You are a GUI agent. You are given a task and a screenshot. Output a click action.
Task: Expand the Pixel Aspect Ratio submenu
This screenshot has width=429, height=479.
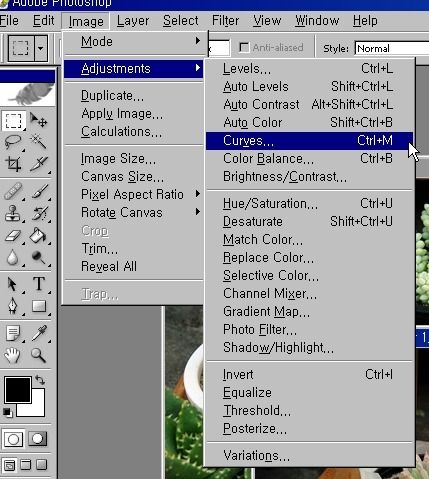pos(133,194)
